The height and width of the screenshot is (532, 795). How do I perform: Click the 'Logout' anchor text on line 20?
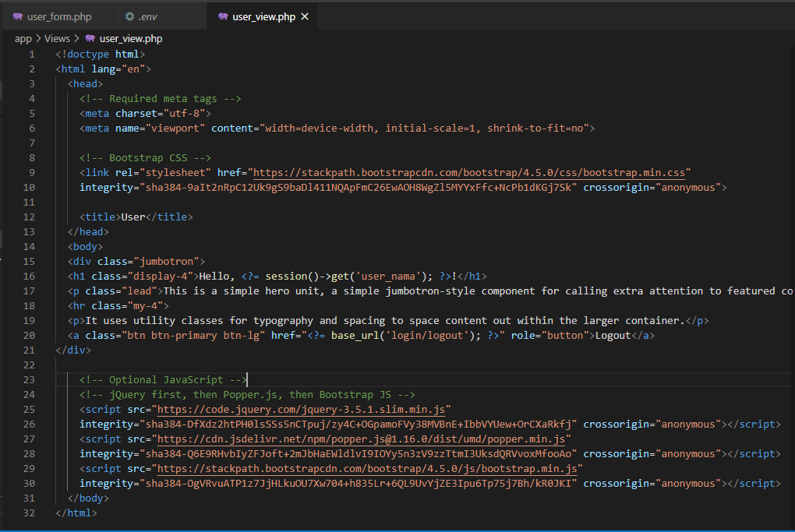[x=613, y=336]
